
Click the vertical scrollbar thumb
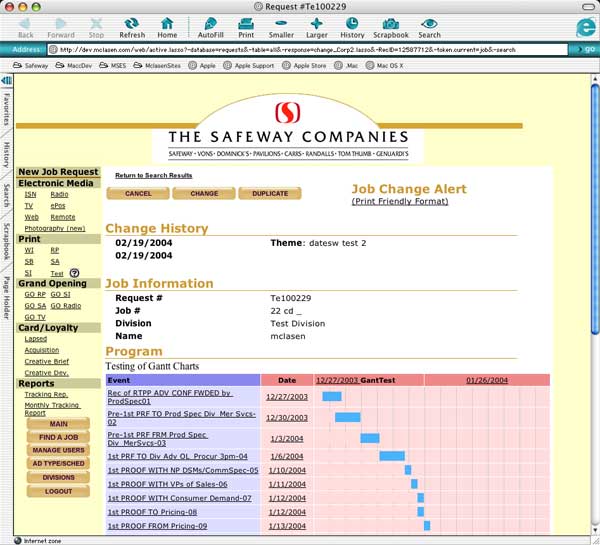coord(595,209)
